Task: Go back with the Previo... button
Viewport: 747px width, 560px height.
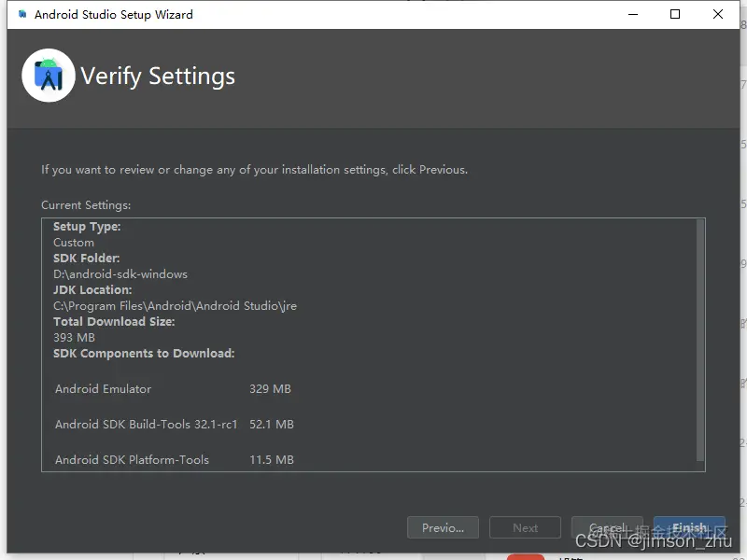Action: 443,527
